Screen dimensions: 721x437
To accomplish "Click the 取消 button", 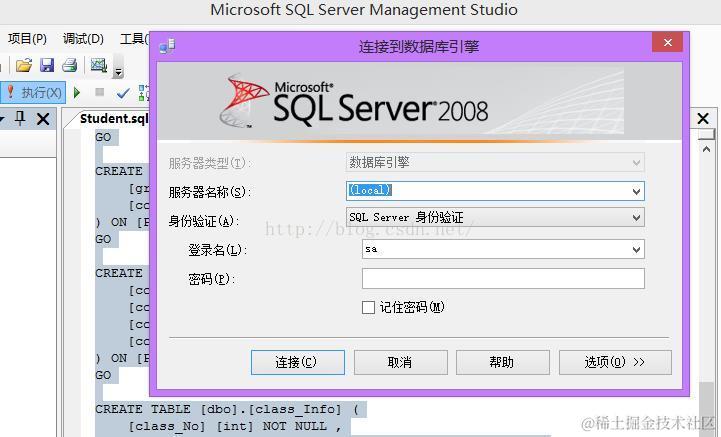I will (401, 362).
